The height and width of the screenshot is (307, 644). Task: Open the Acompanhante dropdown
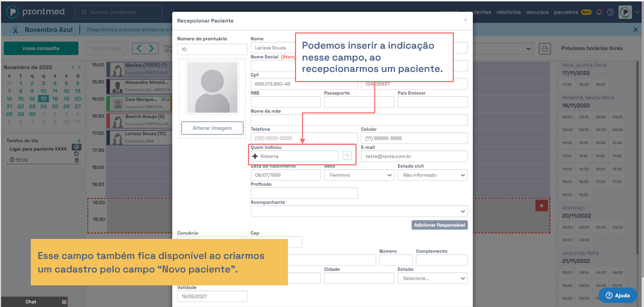click(x=359, y=211)
